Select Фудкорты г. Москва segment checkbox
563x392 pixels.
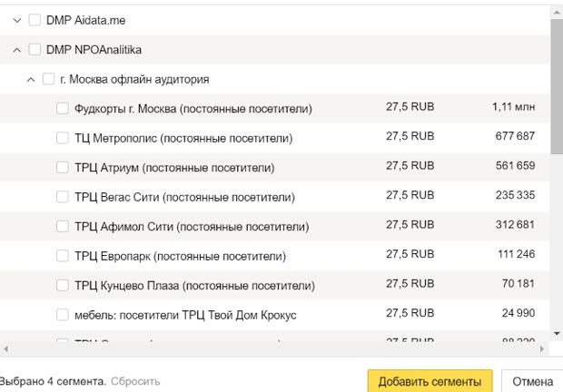tap(63, 108)
